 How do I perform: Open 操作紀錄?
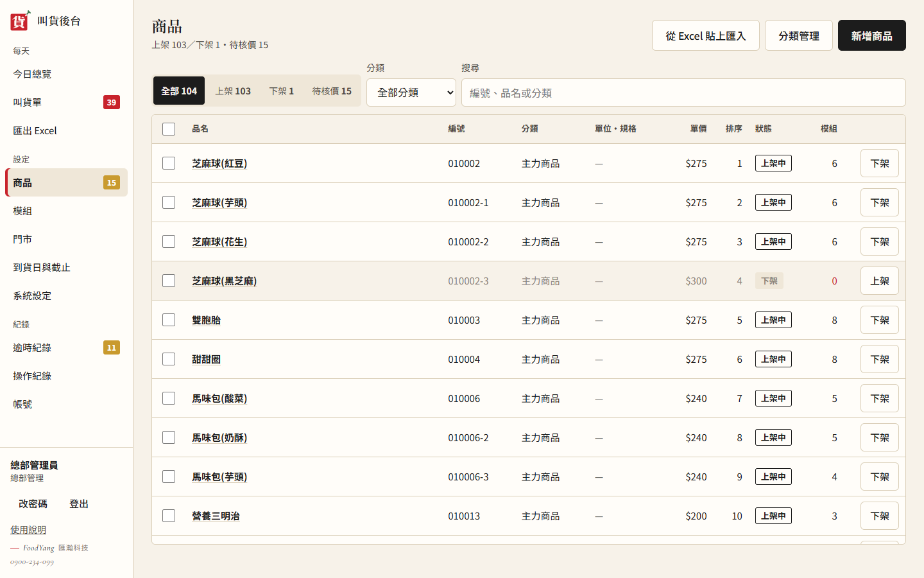pyautogui.click(x=66, y=376)
